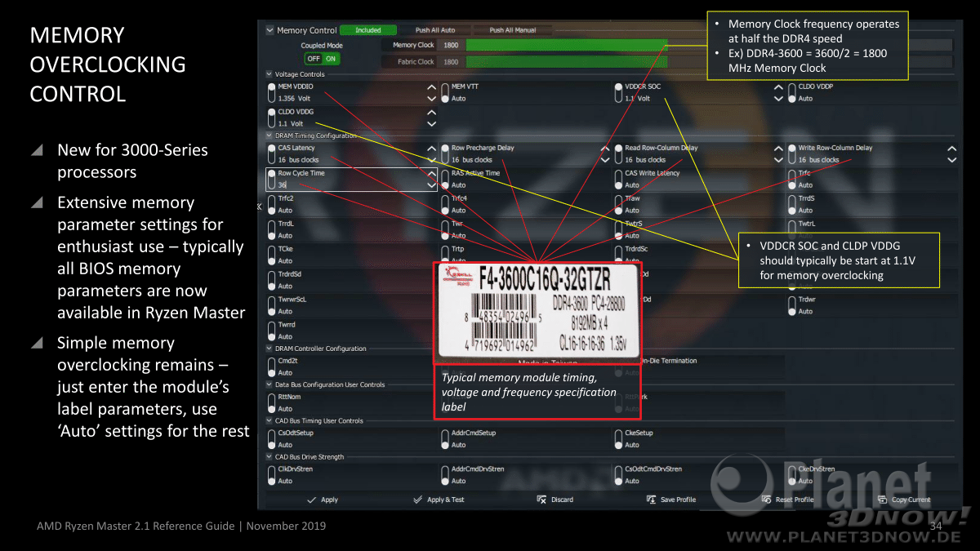
Task: Toggle Trdwr auto switch
Action: 792,304
